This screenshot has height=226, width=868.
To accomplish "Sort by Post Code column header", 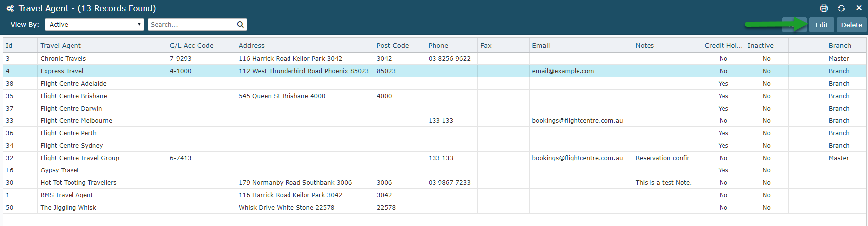I will pyautogui.click(x=400, y=45).
